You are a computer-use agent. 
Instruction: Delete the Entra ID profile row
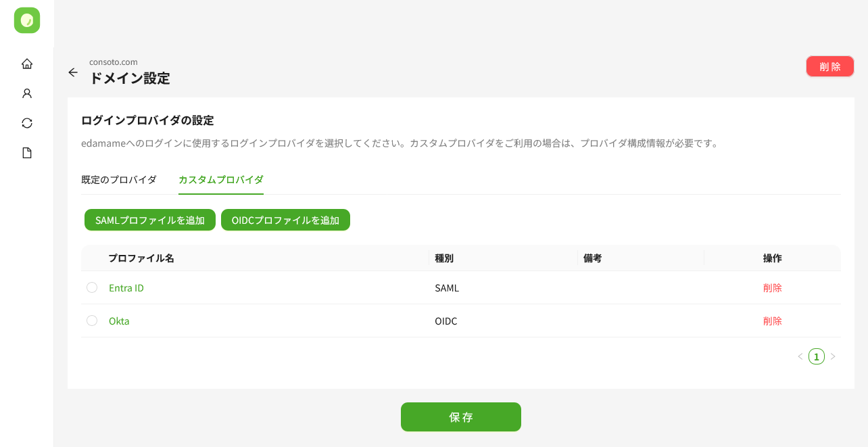coord(772,288)
